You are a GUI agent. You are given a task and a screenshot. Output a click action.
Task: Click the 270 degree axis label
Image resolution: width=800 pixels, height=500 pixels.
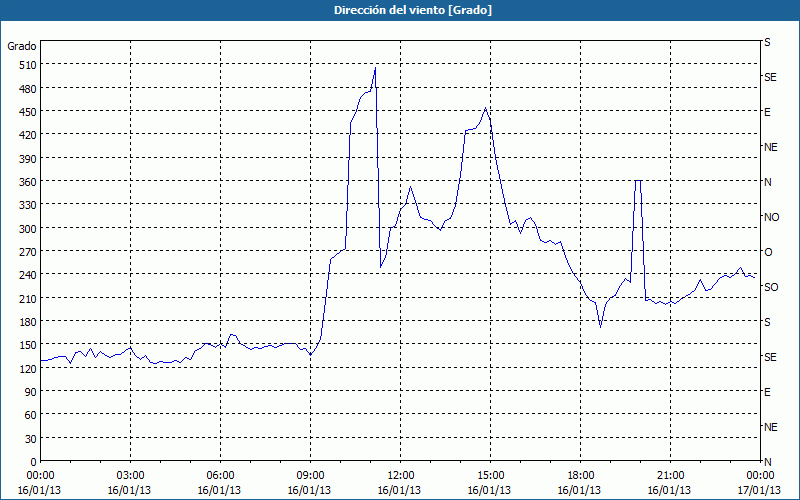pos(28,252)
